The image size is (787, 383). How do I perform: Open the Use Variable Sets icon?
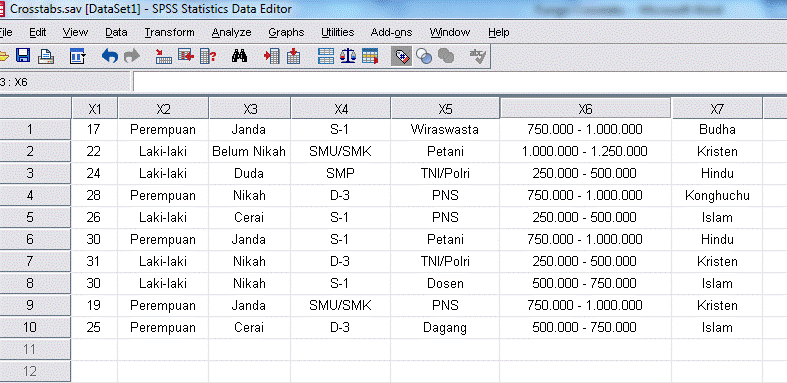click(x=424, y=56)
